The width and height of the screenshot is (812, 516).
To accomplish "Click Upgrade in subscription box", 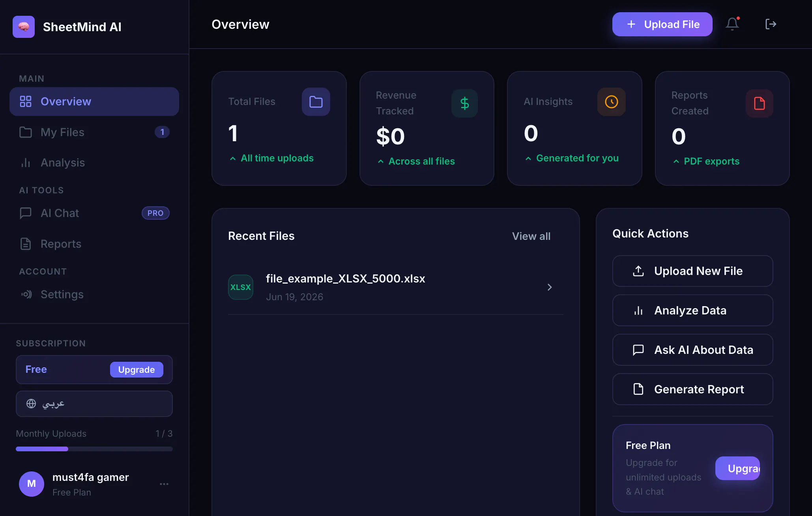I will pyautogui.click(x=137, y=370).
